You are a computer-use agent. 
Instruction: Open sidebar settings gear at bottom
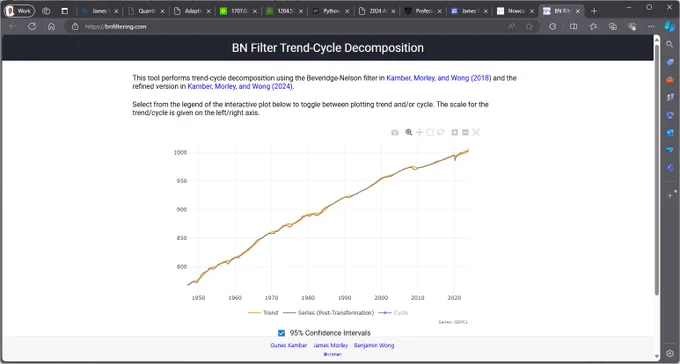pos(670,353)
